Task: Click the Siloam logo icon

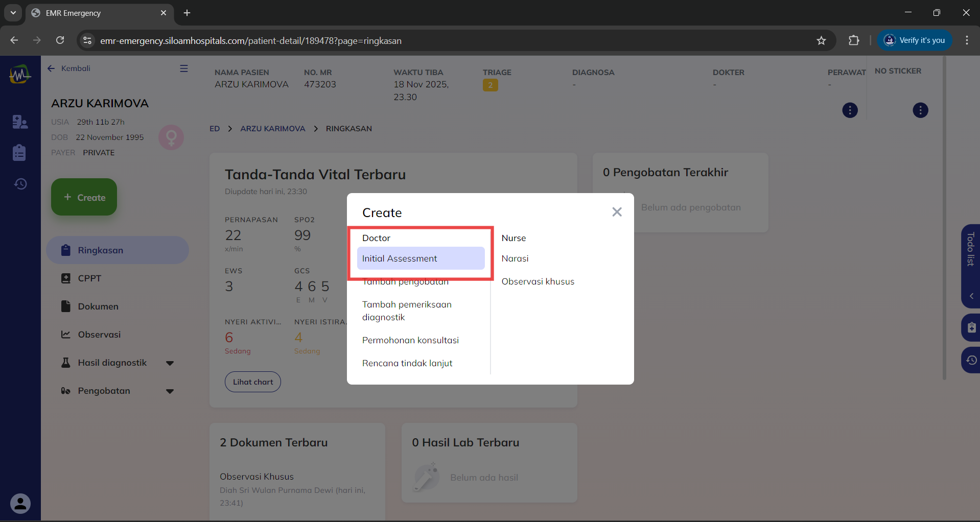Action: click(x=20, y=75)
